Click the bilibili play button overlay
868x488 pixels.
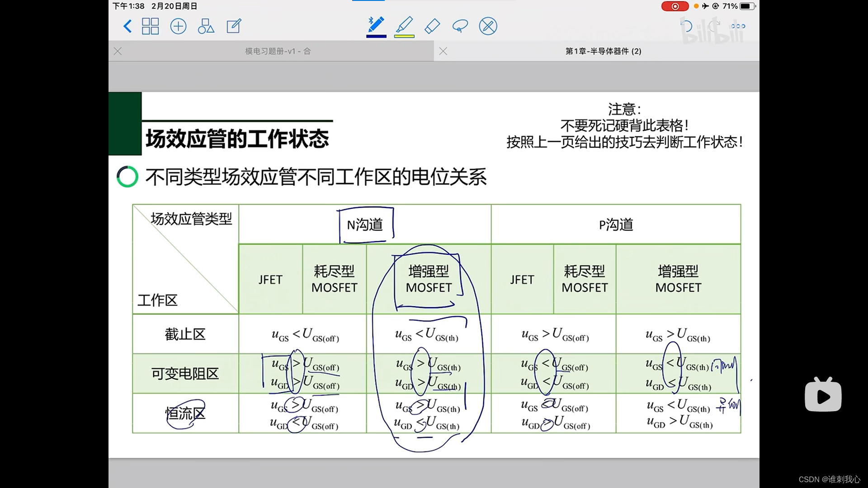[x=823, y=395]
